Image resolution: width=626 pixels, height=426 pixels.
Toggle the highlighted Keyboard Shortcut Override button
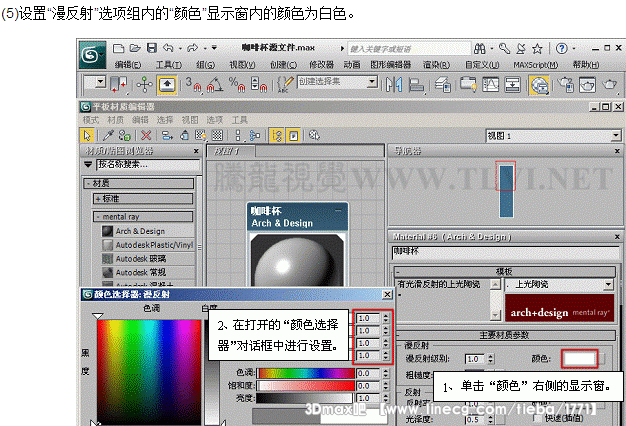pos(167,85)
